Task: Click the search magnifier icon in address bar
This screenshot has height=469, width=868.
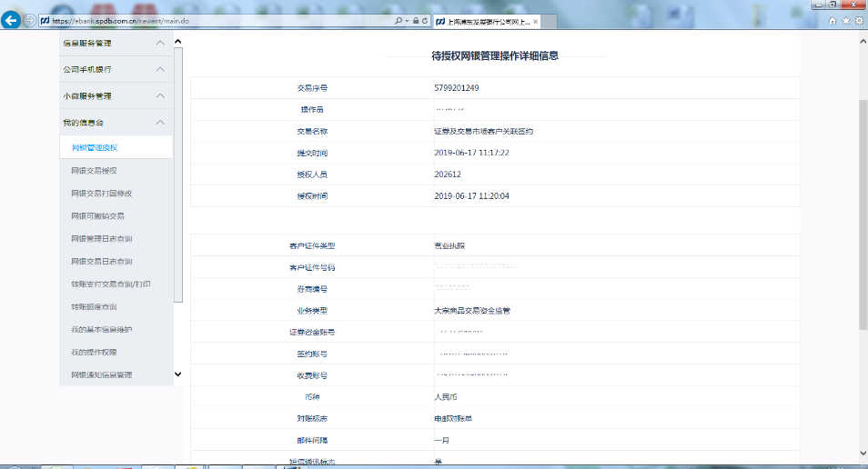Action: pos(399,20)
